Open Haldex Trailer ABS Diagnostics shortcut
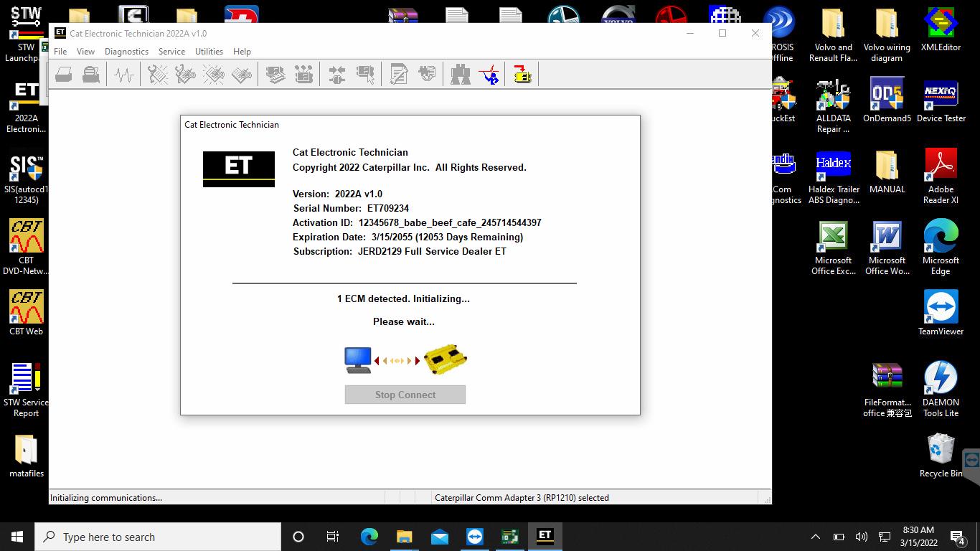Viewport: 980px width, 551px height. click(x=833, y=177)
